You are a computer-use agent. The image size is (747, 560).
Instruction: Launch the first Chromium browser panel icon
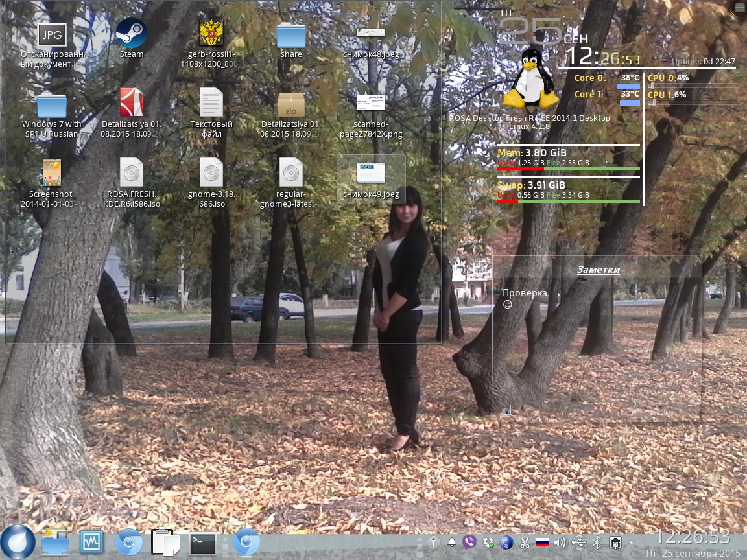tap(128, 542)
